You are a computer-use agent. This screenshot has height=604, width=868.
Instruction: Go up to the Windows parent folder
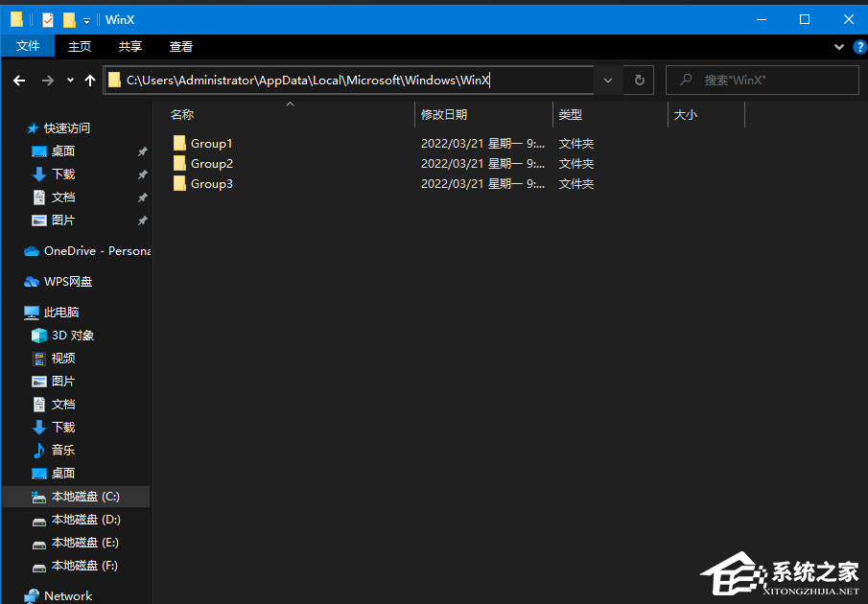click(x=89, y=81)
